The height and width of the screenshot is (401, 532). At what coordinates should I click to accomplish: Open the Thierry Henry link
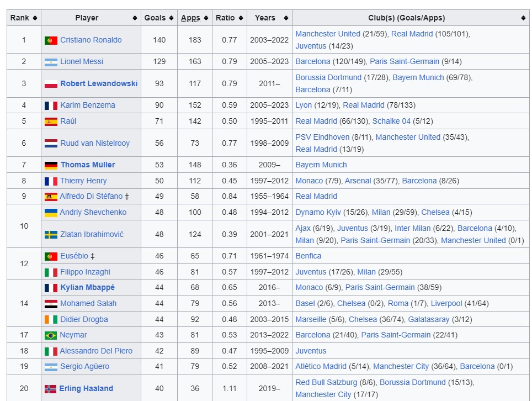coord(83,181)
